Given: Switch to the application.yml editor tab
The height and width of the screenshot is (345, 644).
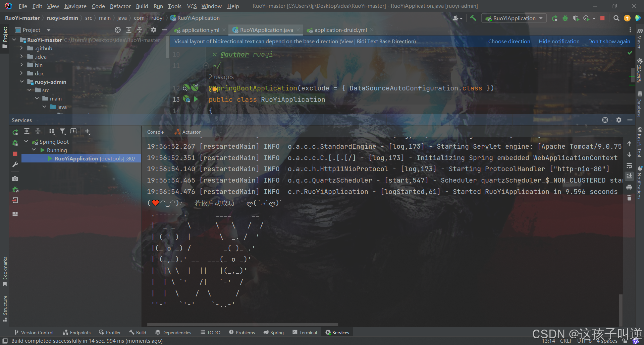Looking at the screenshot, I should 200,30.
